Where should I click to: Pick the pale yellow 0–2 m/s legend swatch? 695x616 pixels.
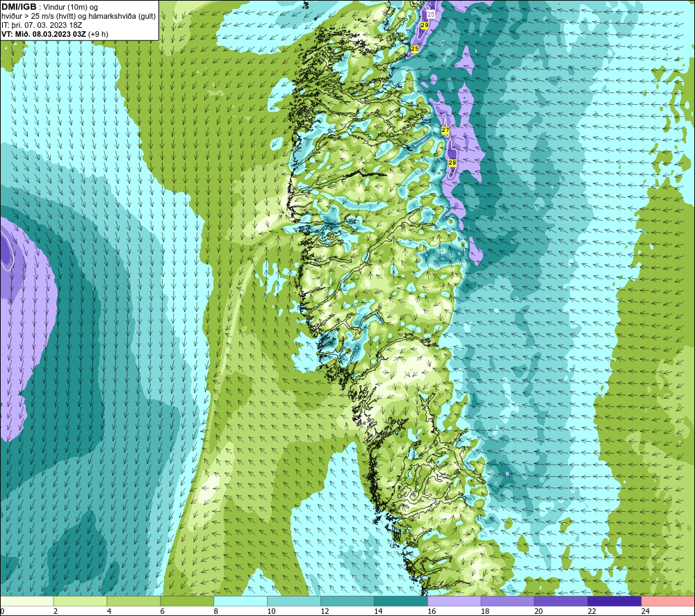click(x=26, y=601)
